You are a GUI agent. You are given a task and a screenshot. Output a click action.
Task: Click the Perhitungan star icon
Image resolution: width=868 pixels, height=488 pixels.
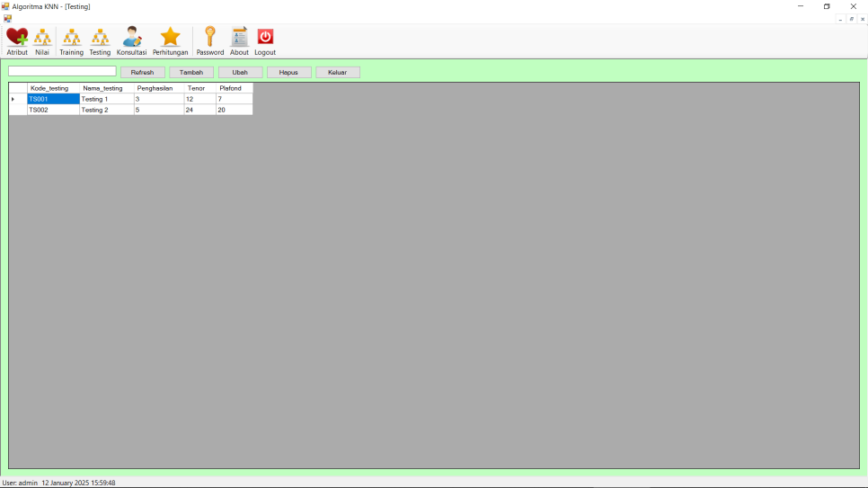click(x=170, y=38)
